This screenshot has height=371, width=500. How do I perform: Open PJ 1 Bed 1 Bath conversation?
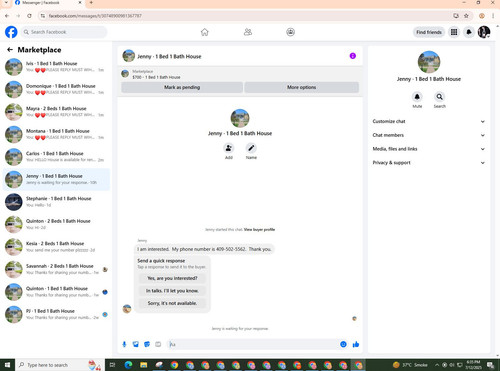56,314
